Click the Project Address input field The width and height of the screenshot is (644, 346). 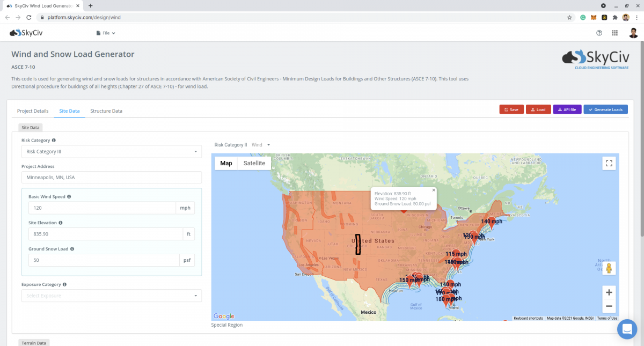(x=111, y=177)
